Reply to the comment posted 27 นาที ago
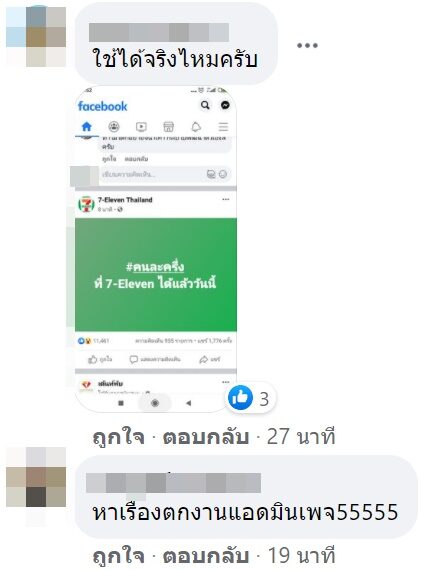The height and width of the screenshot is (570, 441). (x=205, y=437)
